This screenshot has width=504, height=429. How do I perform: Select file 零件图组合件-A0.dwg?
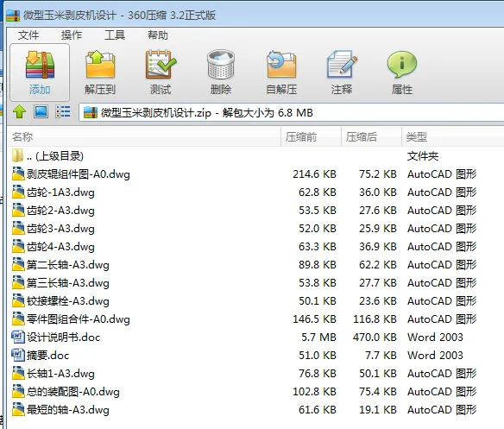tap(255, 319)
